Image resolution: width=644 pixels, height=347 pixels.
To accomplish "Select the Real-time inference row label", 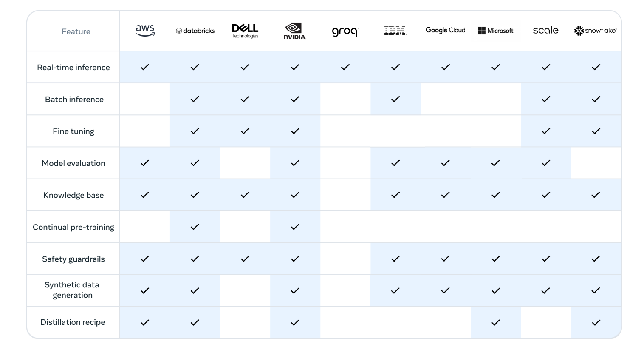I will click(x=73, y=67).
